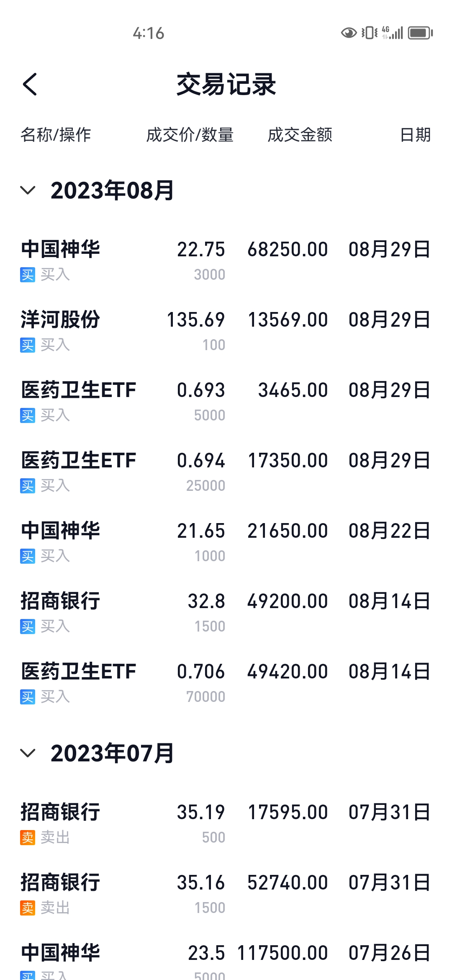Tap the vibrate mode status icon
This screenshot has width=452, height=980.
(370, 33)
